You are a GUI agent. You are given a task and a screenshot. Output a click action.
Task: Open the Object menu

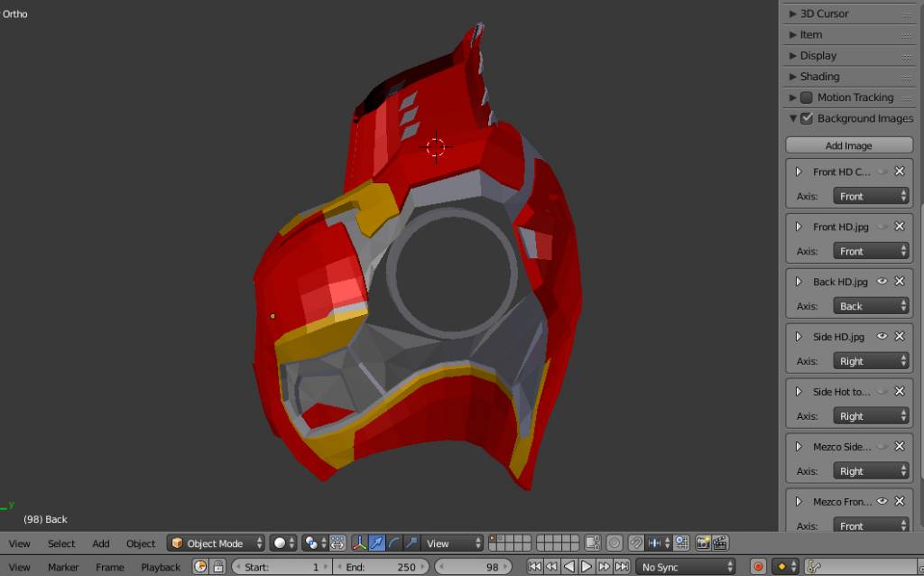141,543
